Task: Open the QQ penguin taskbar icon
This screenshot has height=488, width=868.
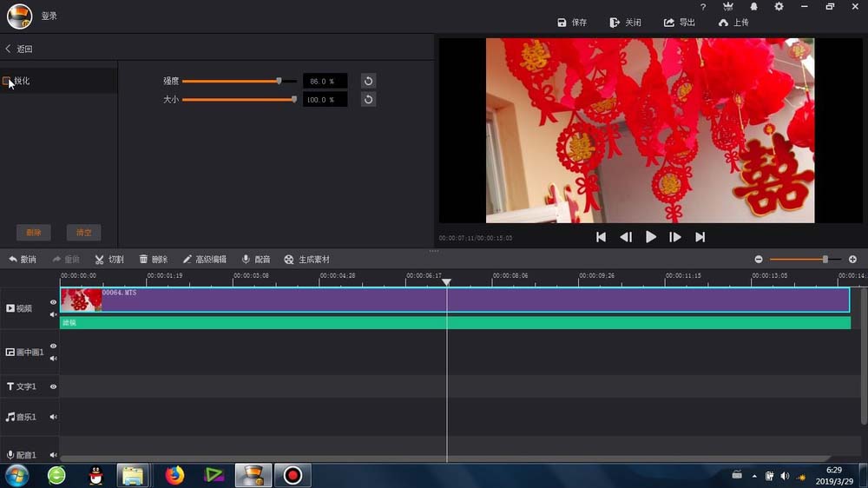Action: coord(95,475)
